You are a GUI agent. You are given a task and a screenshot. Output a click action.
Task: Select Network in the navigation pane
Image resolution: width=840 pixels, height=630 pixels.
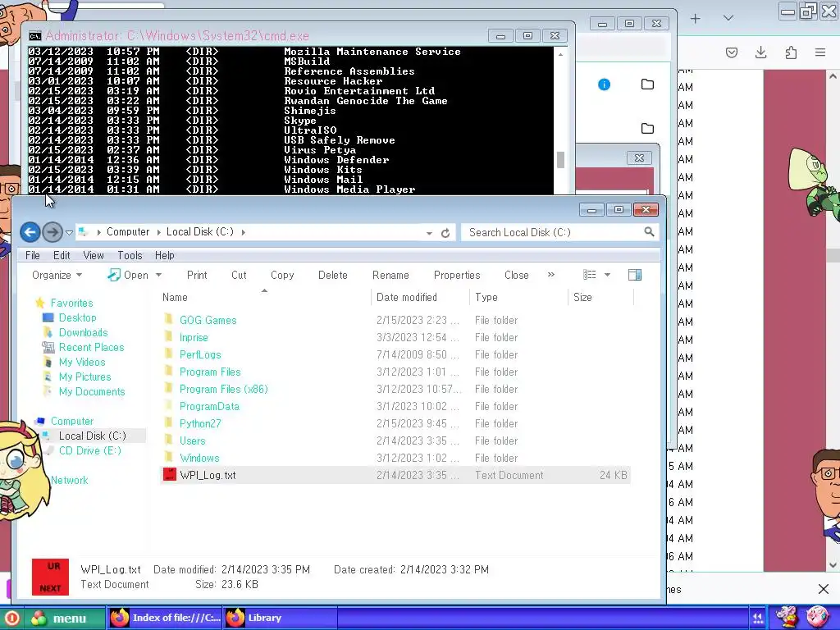69,480
